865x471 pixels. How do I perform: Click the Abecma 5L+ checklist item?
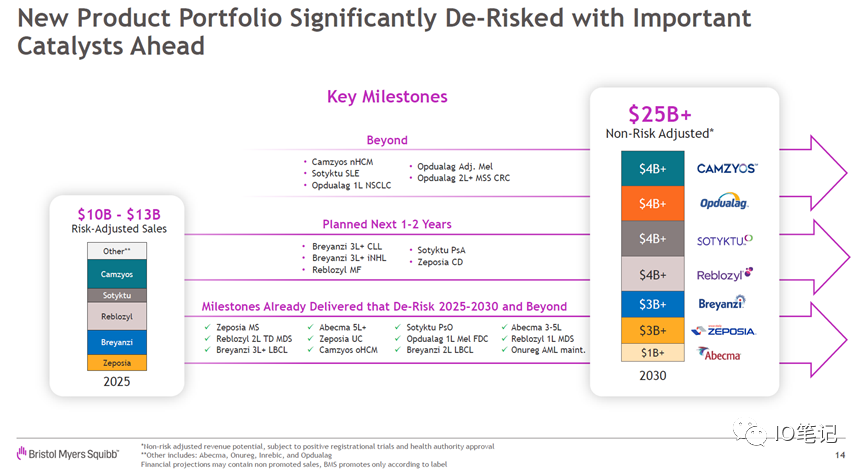(342, 328)
